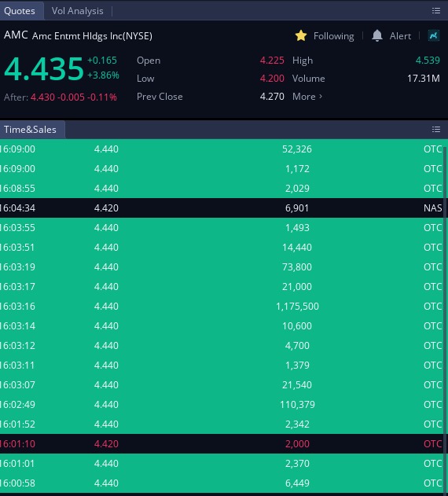The height and width of the screenshot is (496, 448).
Task: Click the after-hours quote 4.430 -0.005 -0.11%
Action: [x=74, y=97]
